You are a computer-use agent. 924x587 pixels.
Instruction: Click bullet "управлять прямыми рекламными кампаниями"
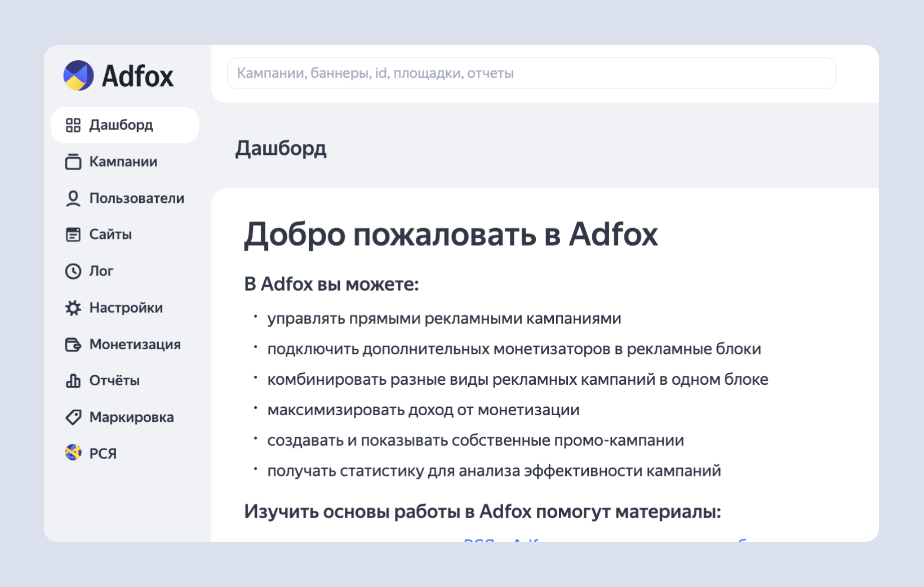[444, 319]
